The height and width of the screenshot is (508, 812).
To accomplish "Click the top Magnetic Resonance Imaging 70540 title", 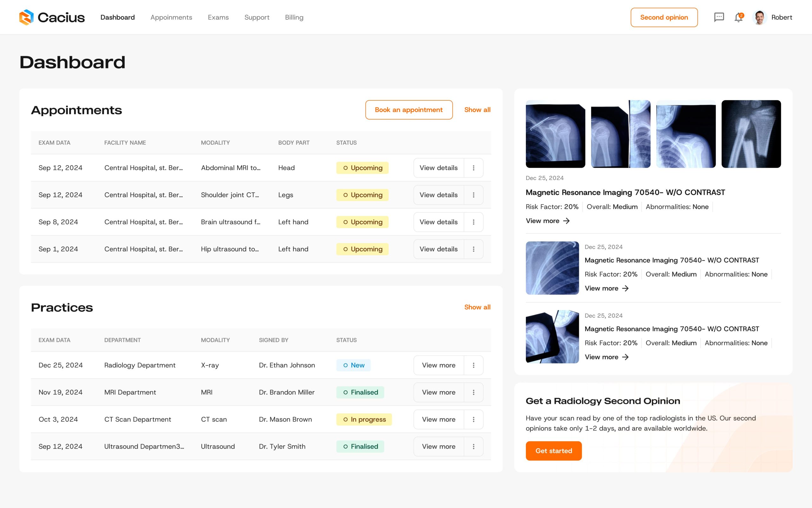I will (625, 192).
